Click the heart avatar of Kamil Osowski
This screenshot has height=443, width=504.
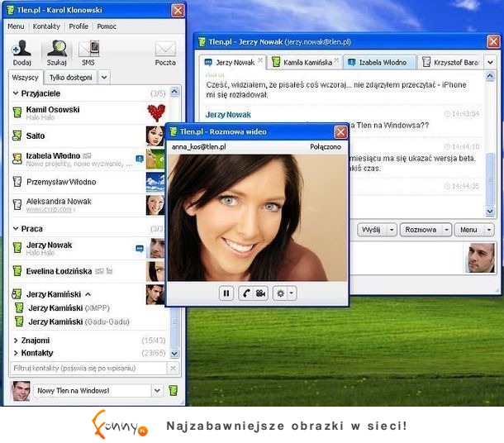pos(156,113)
